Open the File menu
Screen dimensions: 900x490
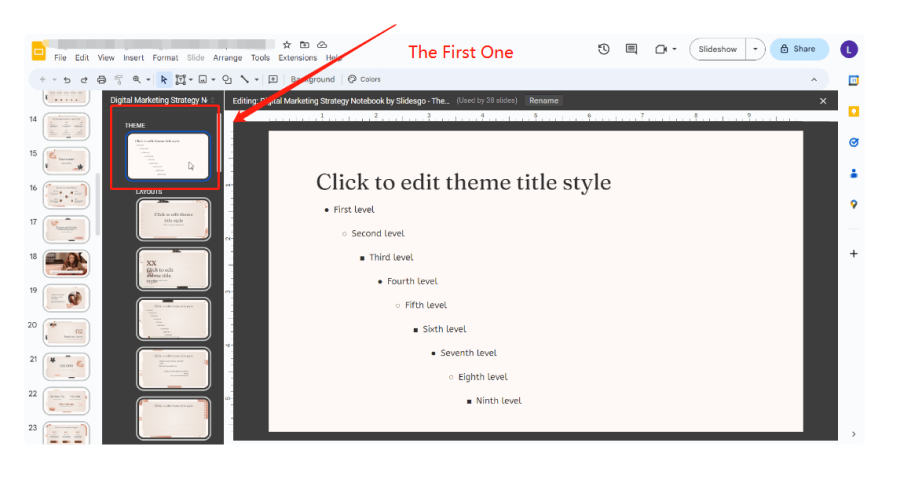pyautogui.click(x=60, y=58)
